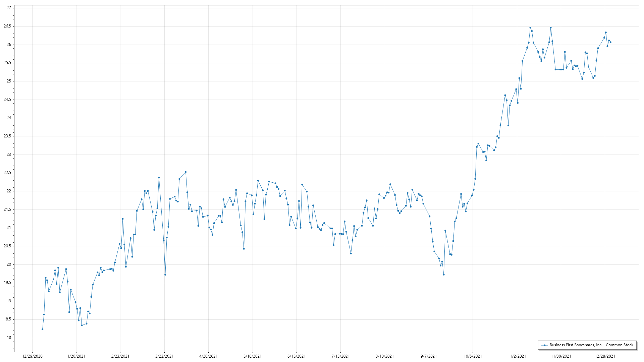Click the last data point of the series

610,42
